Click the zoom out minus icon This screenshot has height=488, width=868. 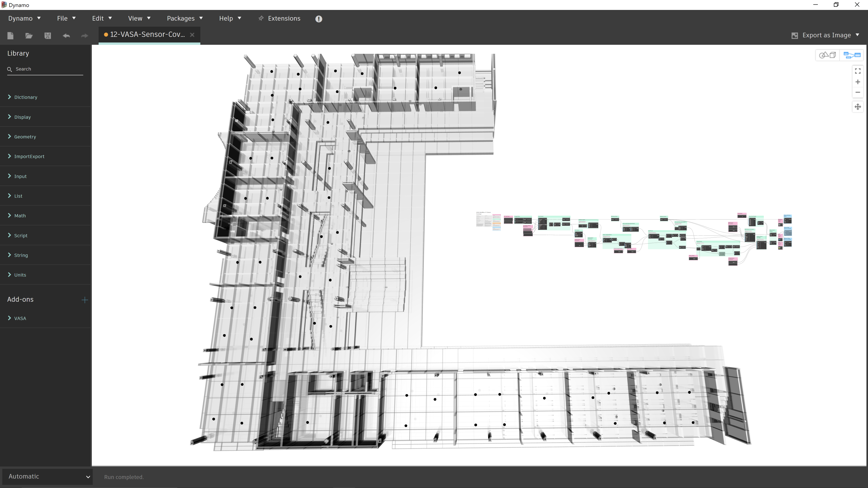tap(858, 92)
